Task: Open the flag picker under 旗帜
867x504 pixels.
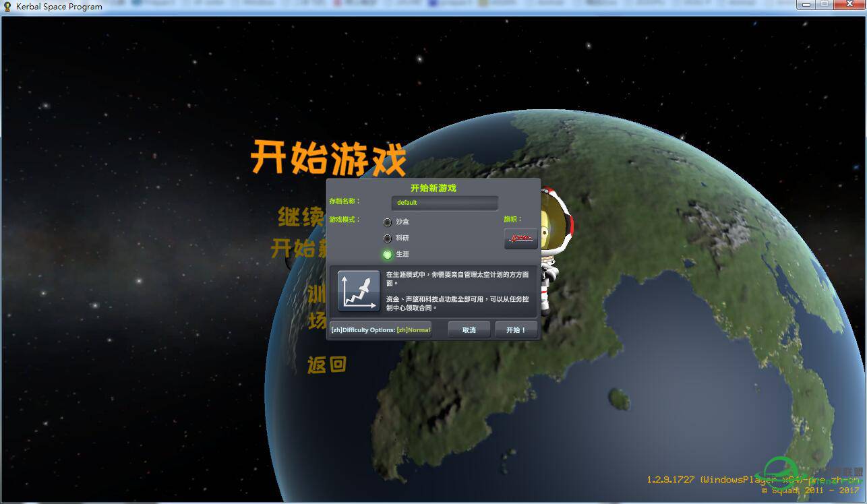Action: coord(521,239)
